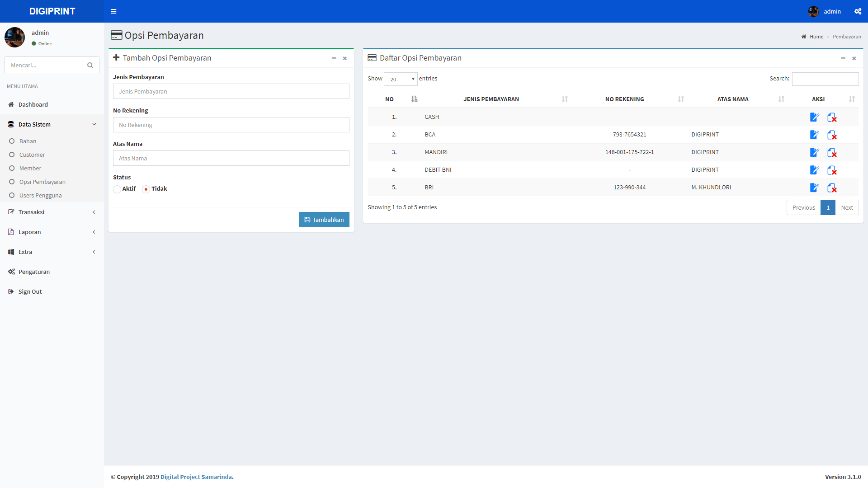Viewport: 868px width, 488px height.
Task: Sort table by No Rekening column
Action: pyautogui.click(x=629, y=99)
